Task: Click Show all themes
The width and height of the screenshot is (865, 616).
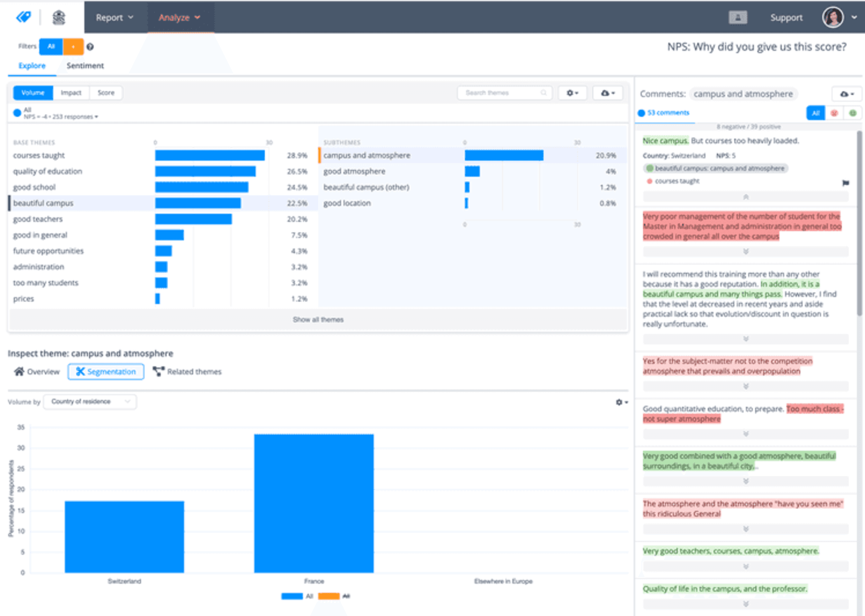Action: [x=318, y=319]
